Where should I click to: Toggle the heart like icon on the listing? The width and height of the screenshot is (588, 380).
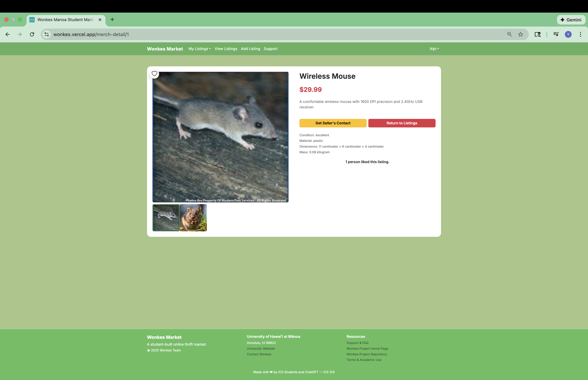click(x=154, y=73)
